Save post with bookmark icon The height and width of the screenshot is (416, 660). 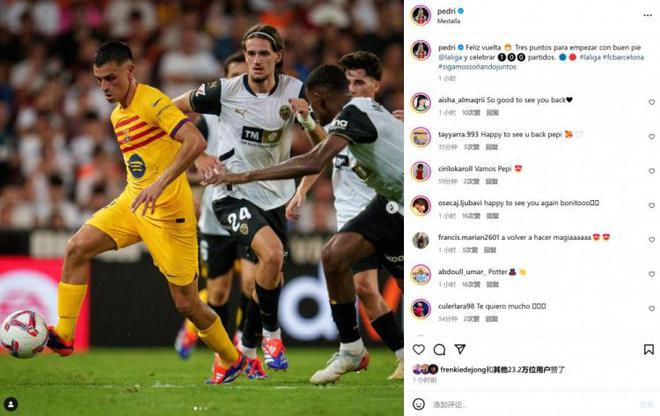point(649,349)
